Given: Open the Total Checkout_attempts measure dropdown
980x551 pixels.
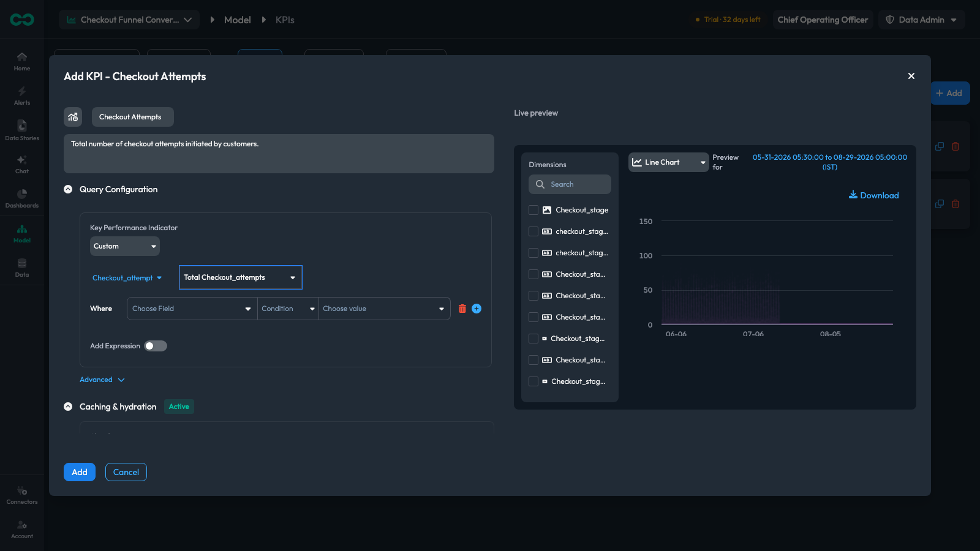Looking at the screenshot, I should pyautogui.click(x=241, y=277).
